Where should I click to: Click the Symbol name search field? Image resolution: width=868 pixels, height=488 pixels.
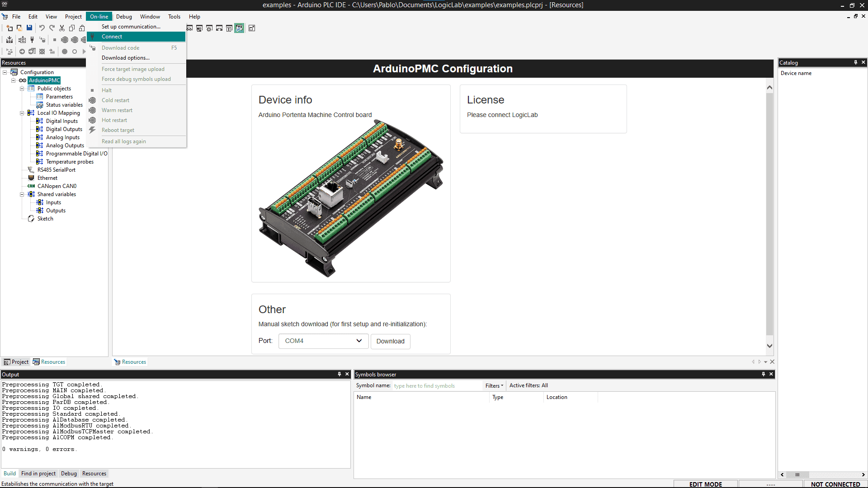(436, 385)
